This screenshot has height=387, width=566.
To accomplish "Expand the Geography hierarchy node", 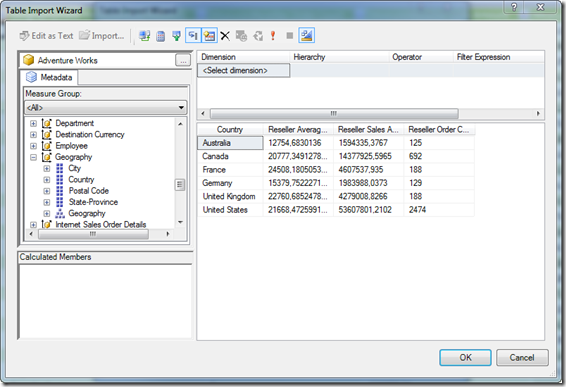I will pyautogui.click(x=47, y=213).
